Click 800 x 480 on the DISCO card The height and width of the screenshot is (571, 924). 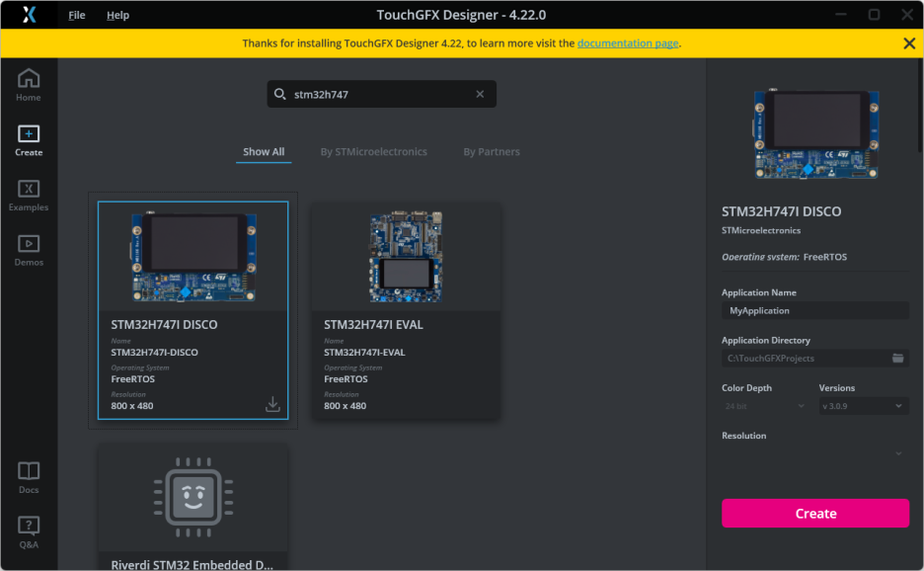(132, 406)
